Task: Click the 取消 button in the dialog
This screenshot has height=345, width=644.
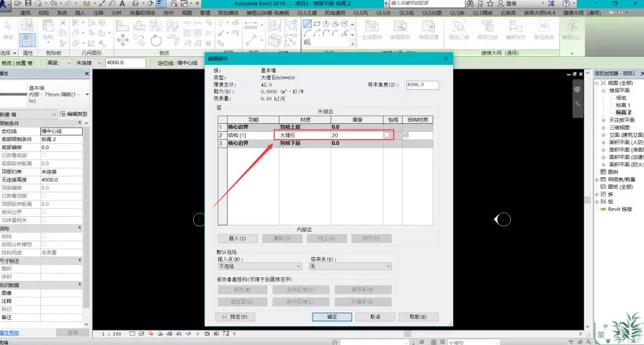Action: 375,317
